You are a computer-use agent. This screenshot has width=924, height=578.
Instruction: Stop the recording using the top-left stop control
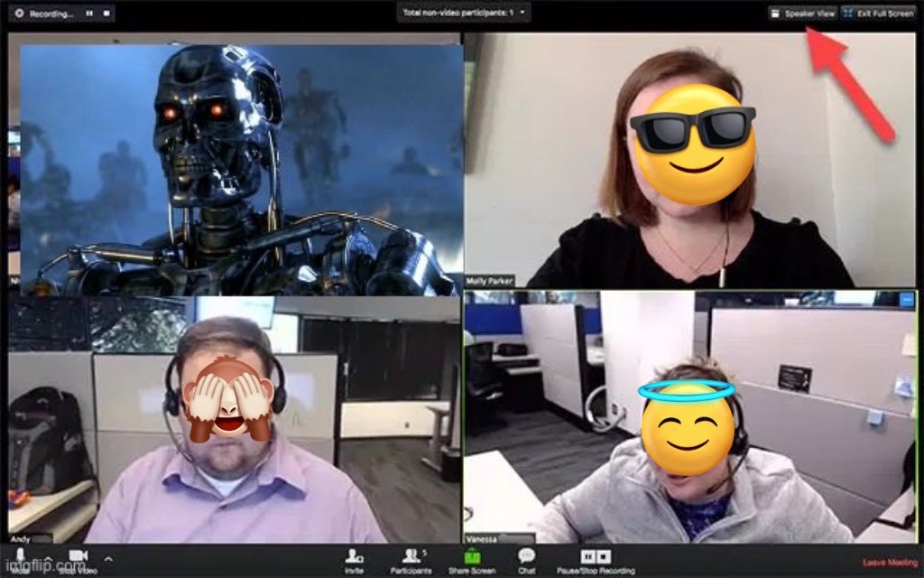(x=106, y=13)
